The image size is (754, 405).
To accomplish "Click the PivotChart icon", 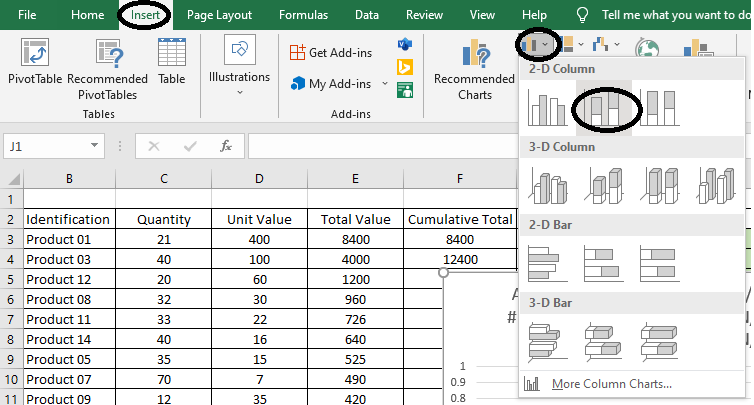I will click(698, 48).
